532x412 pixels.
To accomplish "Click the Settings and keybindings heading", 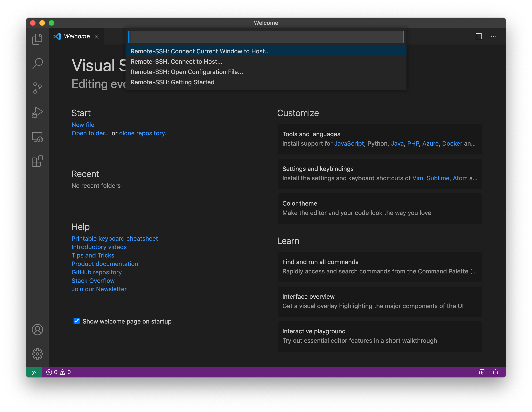I will point(318,169).
